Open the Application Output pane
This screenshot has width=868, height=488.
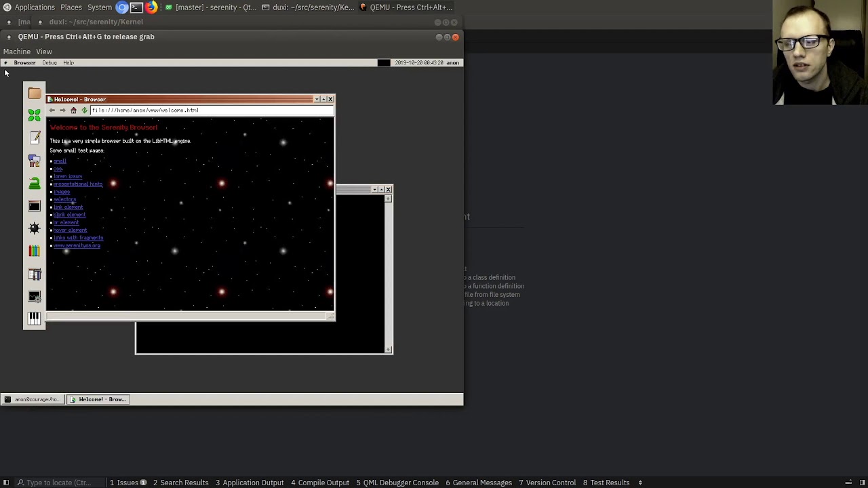point(250,483)
